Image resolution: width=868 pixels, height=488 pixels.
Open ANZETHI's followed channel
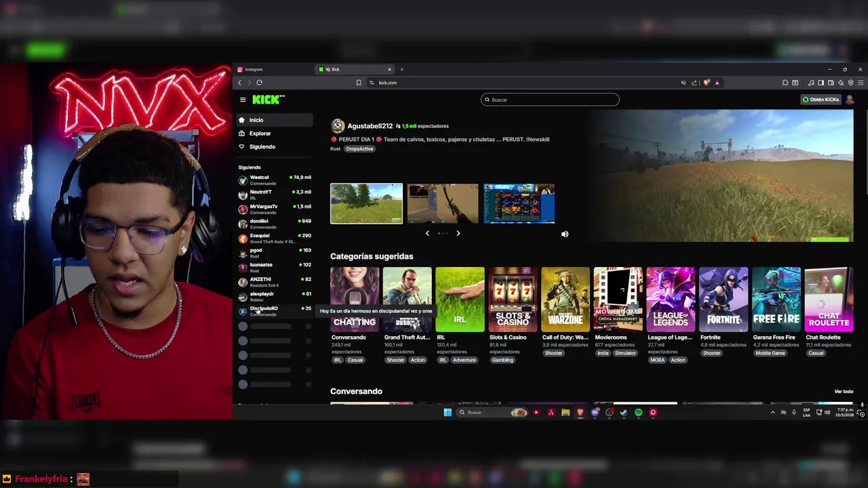click(275, 282)
